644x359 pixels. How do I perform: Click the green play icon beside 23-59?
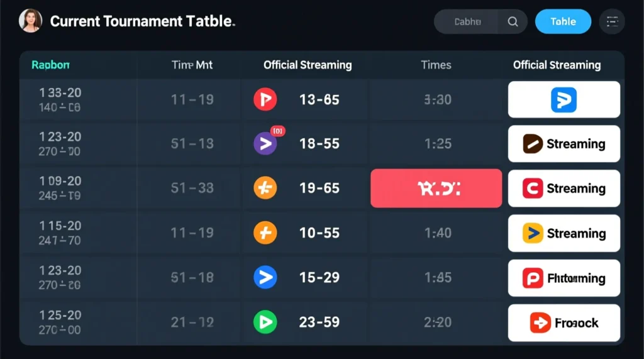[x=265, y=322]
